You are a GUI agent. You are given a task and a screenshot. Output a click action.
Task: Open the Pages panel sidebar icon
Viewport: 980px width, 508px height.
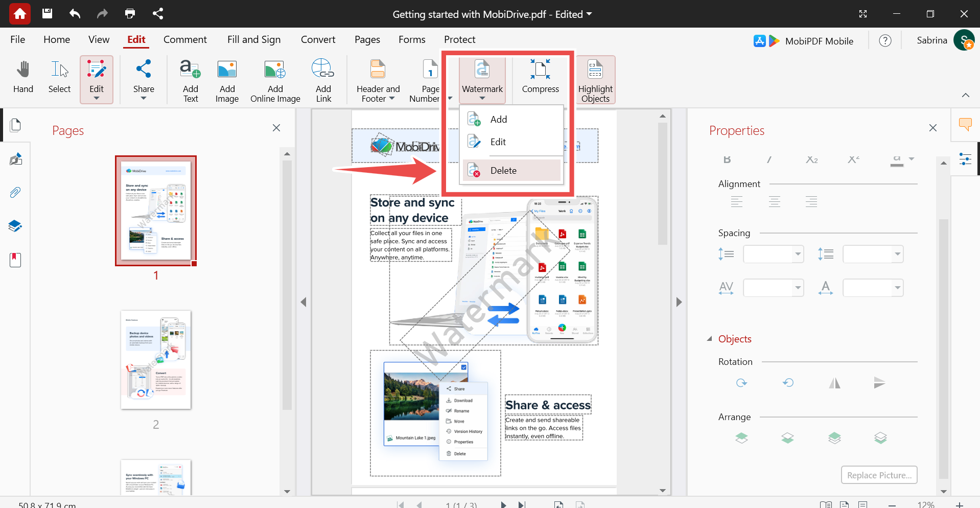tap(15, 125)
